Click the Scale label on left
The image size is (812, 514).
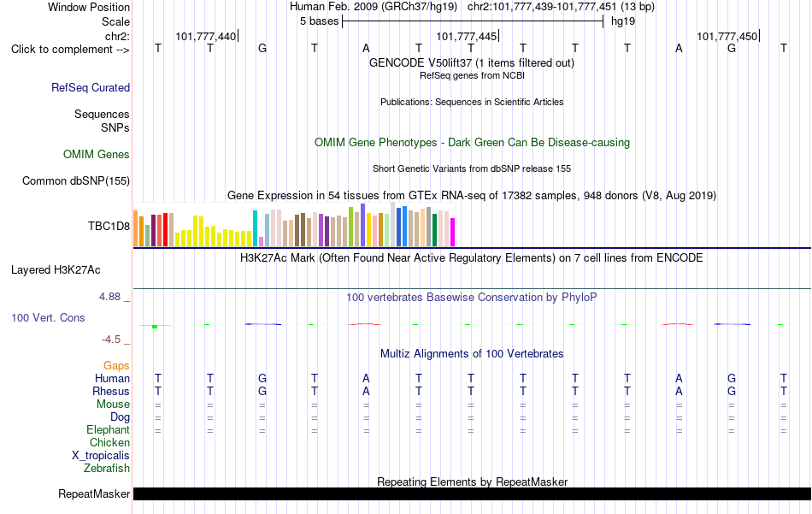pyautogui.click(x=115, y=21)
